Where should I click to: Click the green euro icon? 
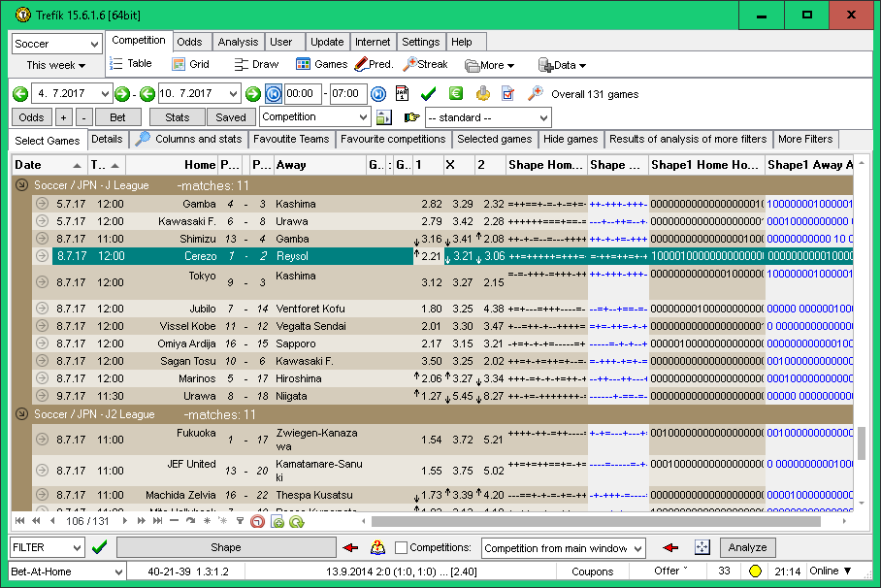455,94
